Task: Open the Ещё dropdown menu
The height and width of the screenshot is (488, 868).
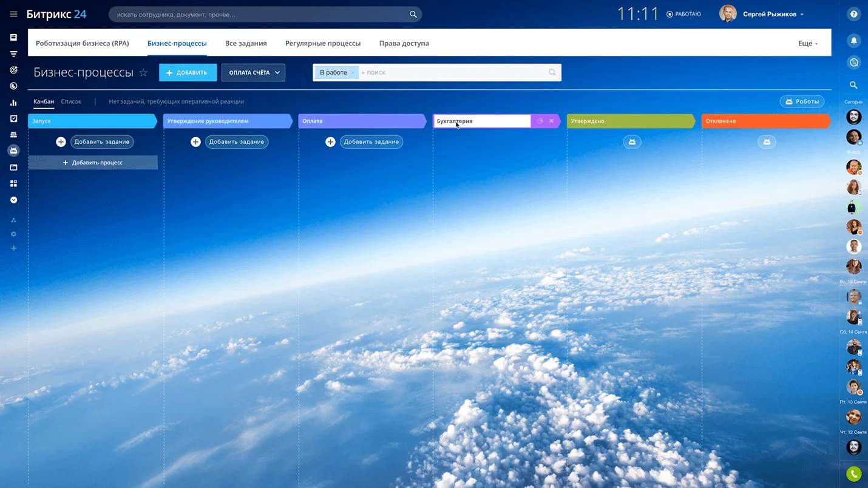Action: [x=807, y=44]
